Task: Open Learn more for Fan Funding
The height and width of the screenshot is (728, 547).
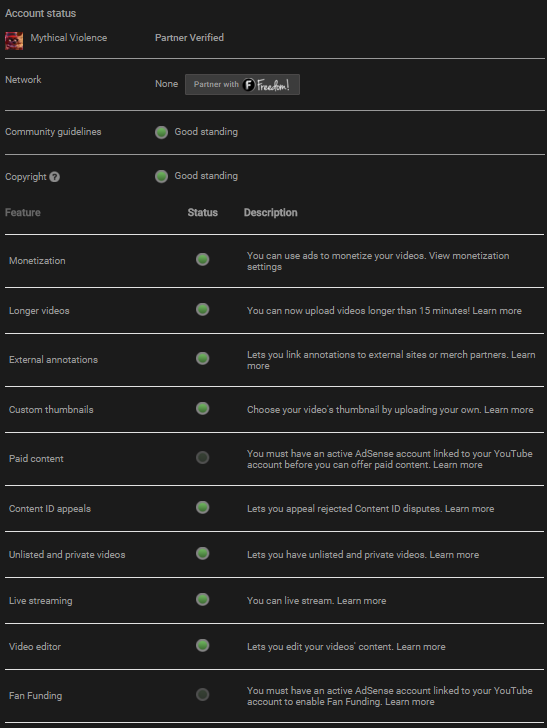Action: pos(410,702)
